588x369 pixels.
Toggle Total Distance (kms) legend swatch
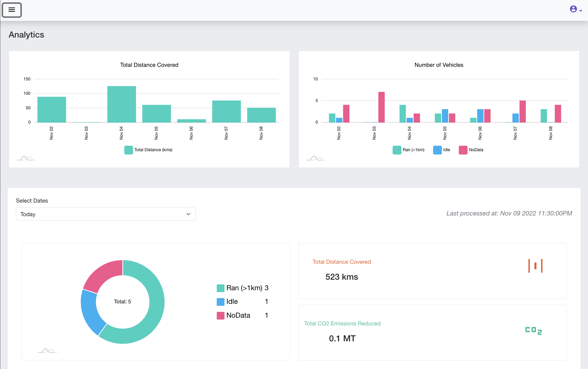pos(128,150)
